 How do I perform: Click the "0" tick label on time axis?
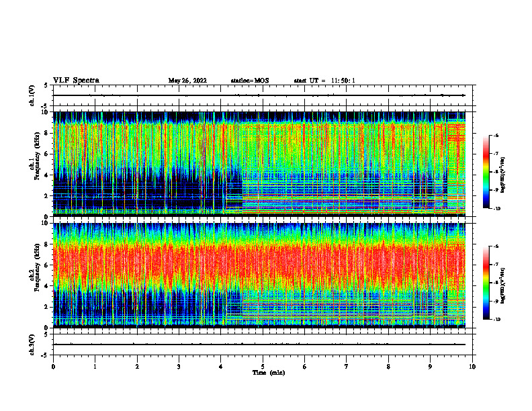click(53, 367)
